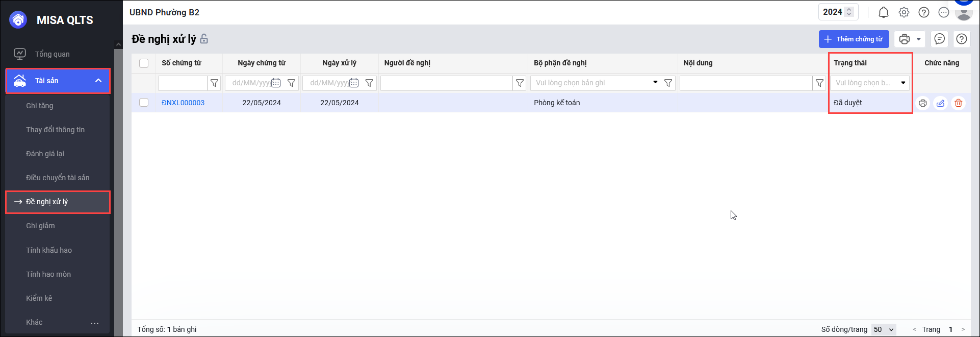
Task: Select Tính khấu hao menu item
Action: pos(49,250)
